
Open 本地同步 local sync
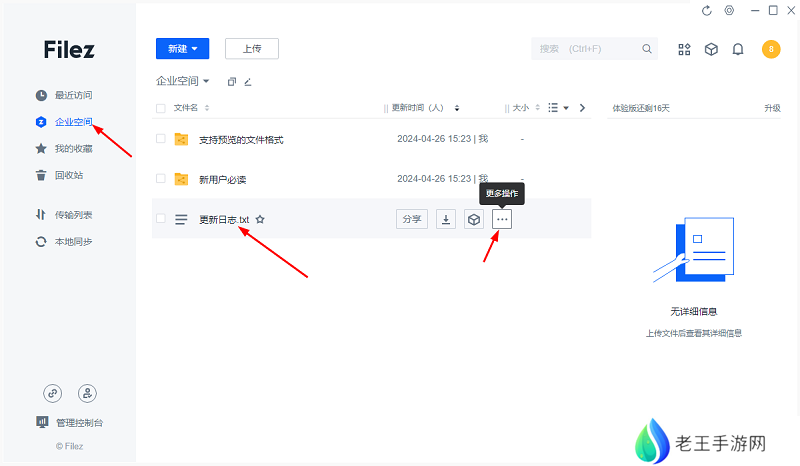point(73,241)
